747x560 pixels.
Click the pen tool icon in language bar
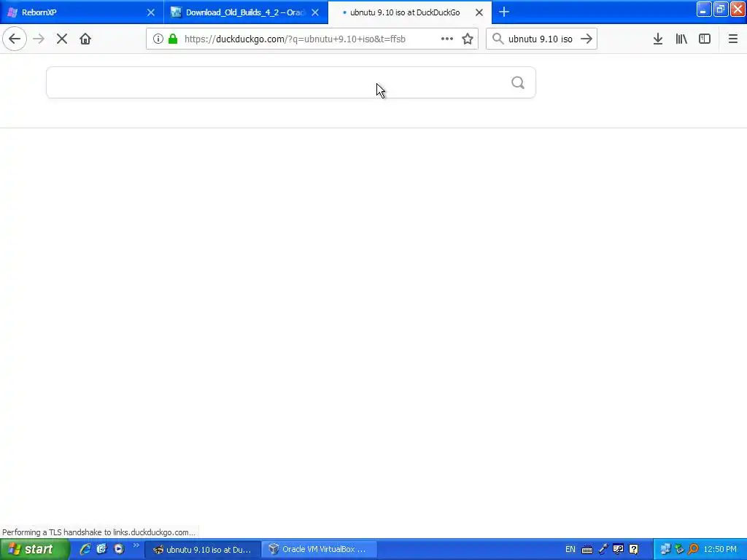(x=603, y=549)
